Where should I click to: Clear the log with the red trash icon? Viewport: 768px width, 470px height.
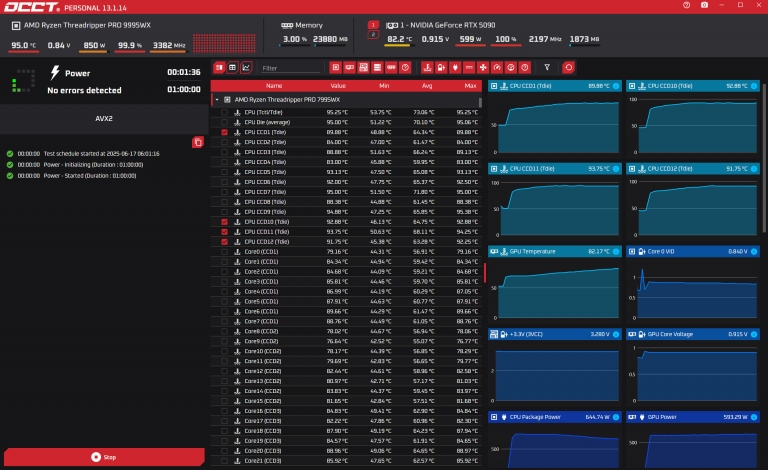pos(198,142)
